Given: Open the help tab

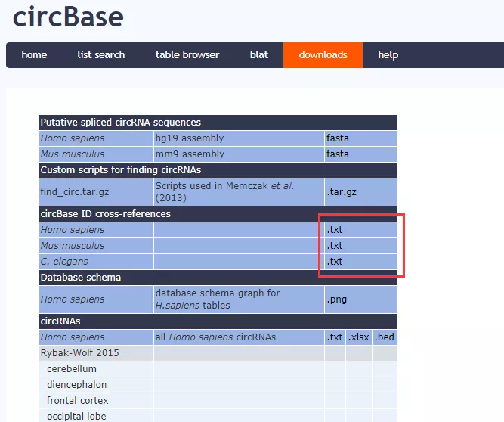Looking at the screenshot, I should pos(388,55).
